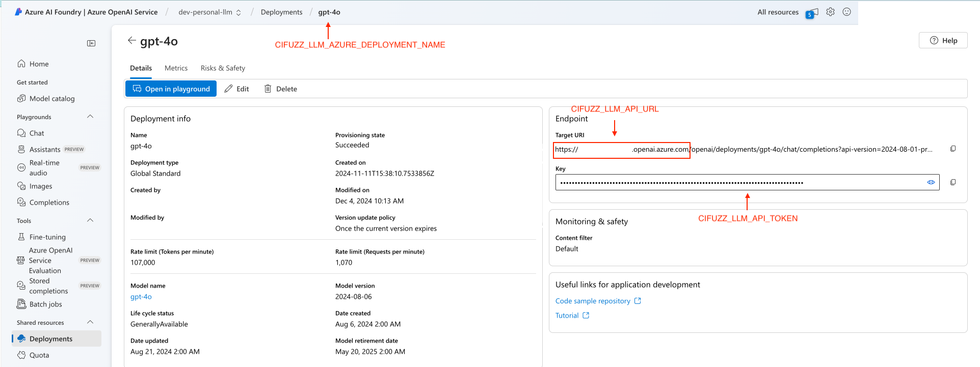
Task: Click the Delete deployment button
Action: 280,89
